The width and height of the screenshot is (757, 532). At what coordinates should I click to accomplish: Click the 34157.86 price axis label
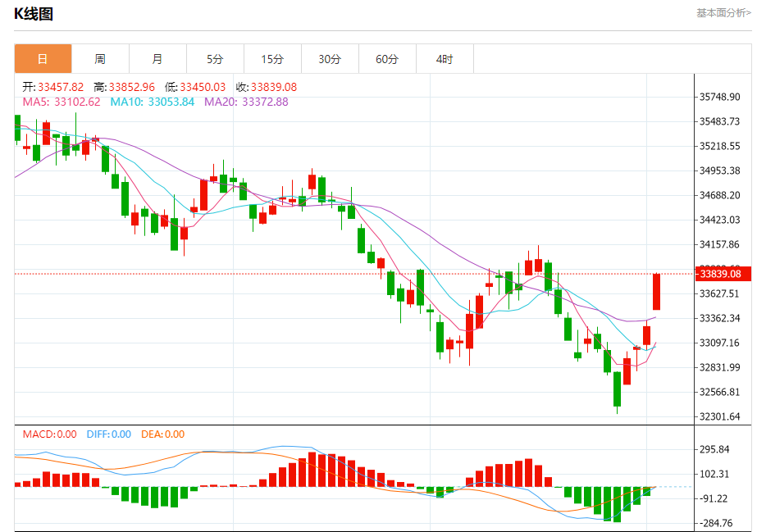(x=720, y=244)
